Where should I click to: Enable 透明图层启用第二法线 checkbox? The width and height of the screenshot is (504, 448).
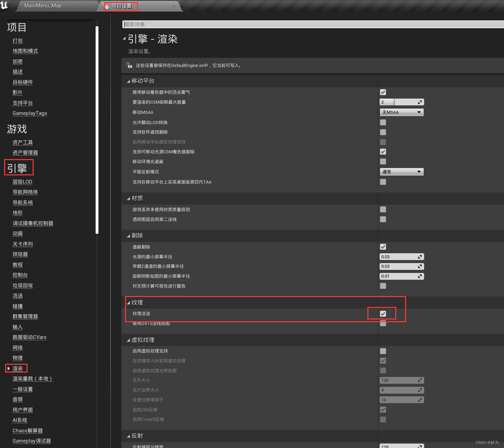(383, 219)
